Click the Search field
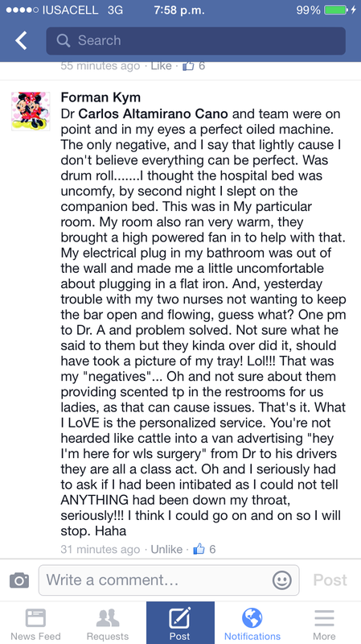Screen dimensions: 361x644 [x=195, y=41]
